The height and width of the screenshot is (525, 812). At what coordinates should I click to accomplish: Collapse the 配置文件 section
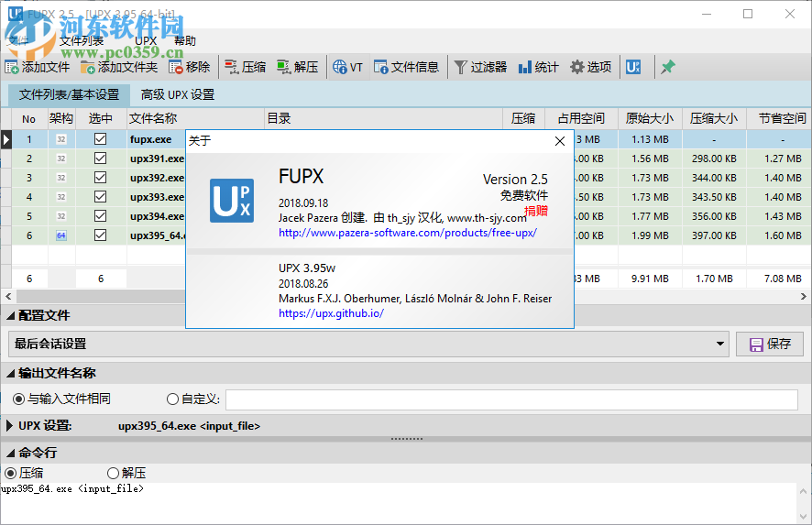click(10, 315)
